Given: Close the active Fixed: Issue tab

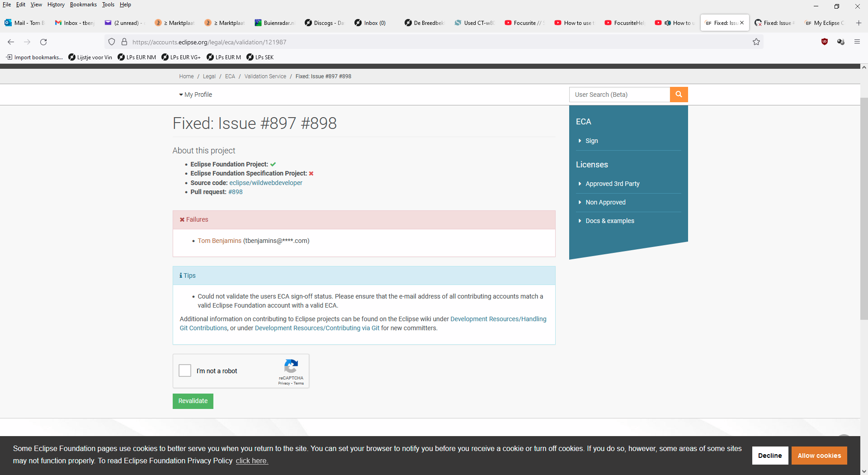Looking at the screenshot, I should (742, 23).
